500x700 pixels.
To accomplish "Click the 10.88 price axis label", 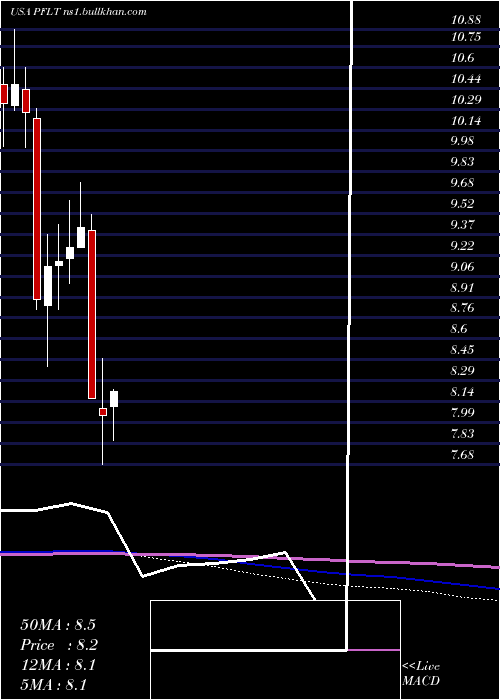I will pos(466,20).
